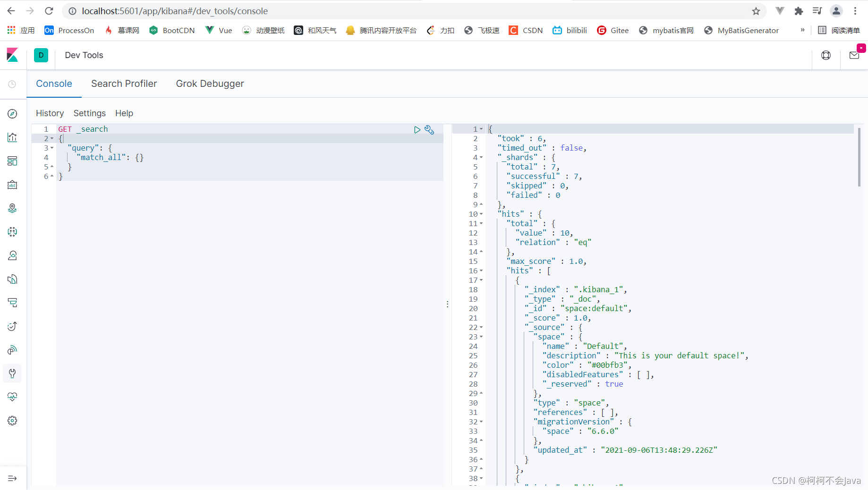Open the Vue bookmark
Screen dimensions: 868x490
point(219,30)
